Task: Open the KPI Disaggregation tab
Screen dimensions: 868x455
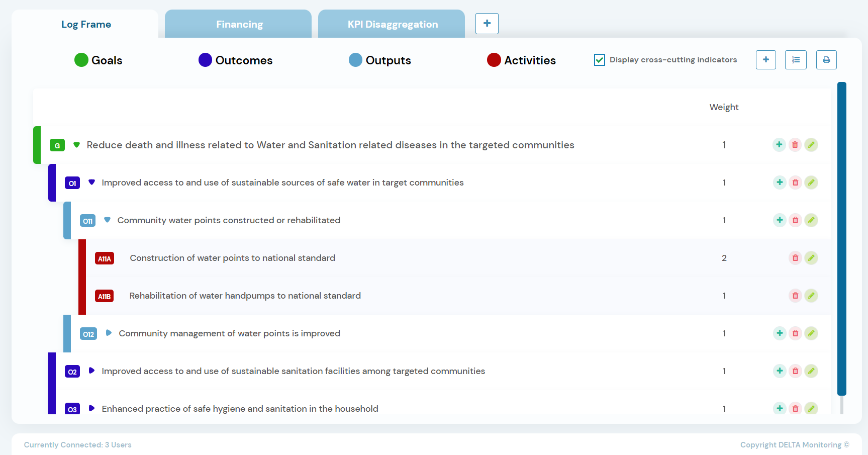Action: click(393, 24)
